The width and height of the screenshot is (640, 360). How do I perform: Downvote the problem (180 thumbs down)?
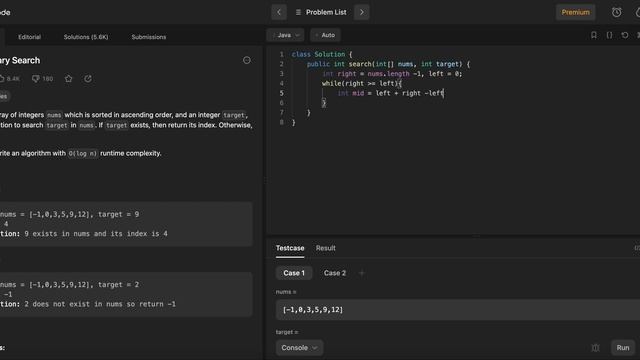tap(42, 79)
